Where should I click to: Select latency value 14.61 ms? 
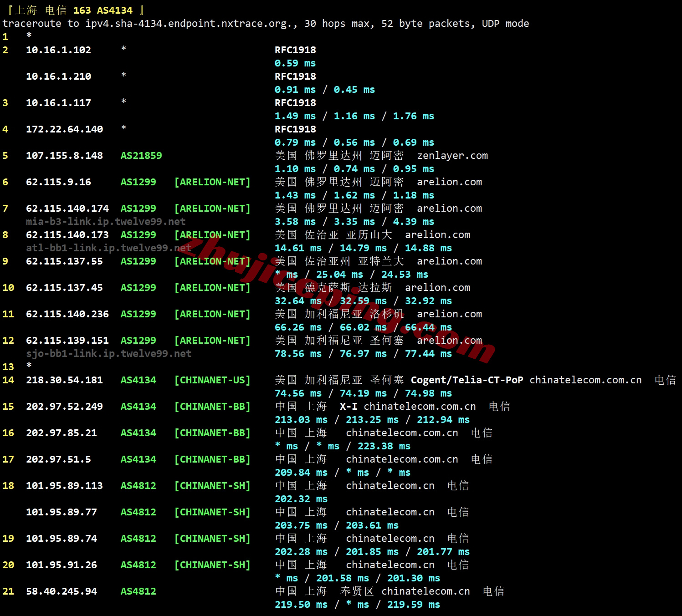point(298,248)
